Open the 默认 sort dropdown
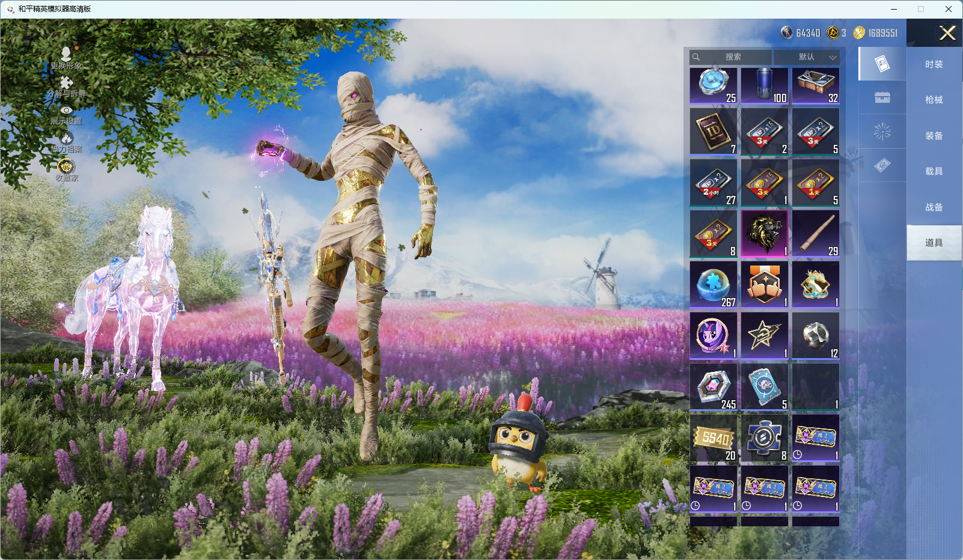 (806, 57)
